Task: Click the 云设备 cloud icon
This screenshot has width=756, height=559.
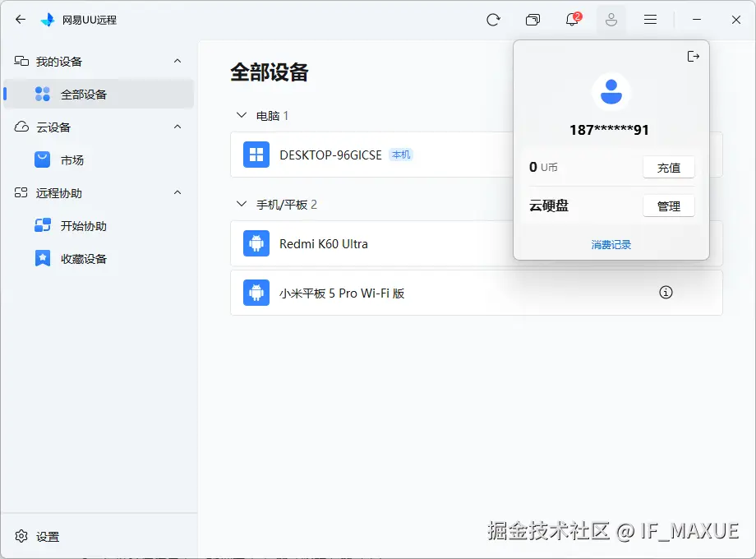Action: (x=21, y=127)
